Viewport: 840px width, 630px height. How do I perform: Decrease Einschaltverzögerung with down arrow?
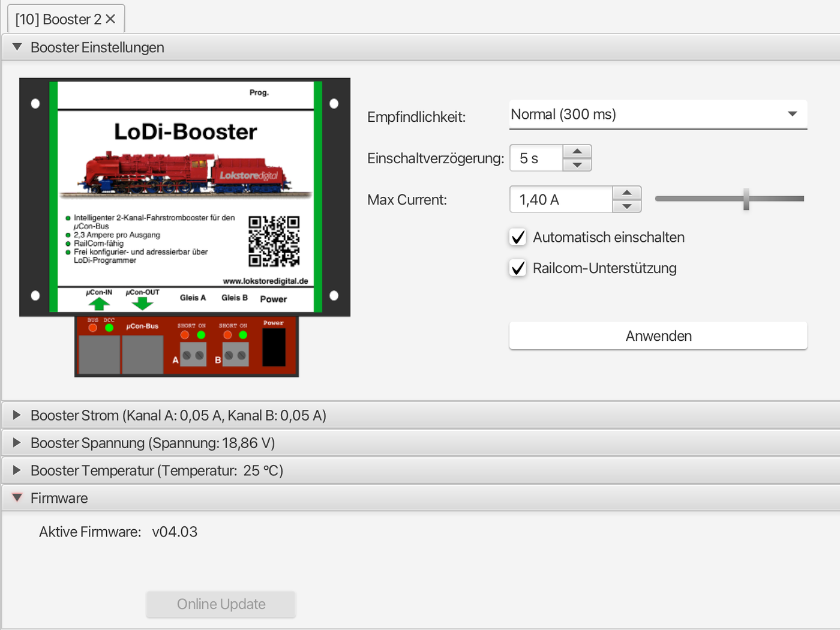(577, 164)
